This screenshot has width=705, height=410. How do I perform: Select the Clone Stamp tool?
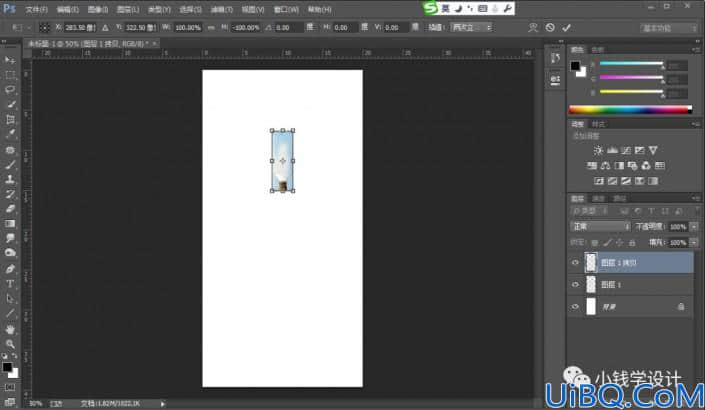click(10, 179)
